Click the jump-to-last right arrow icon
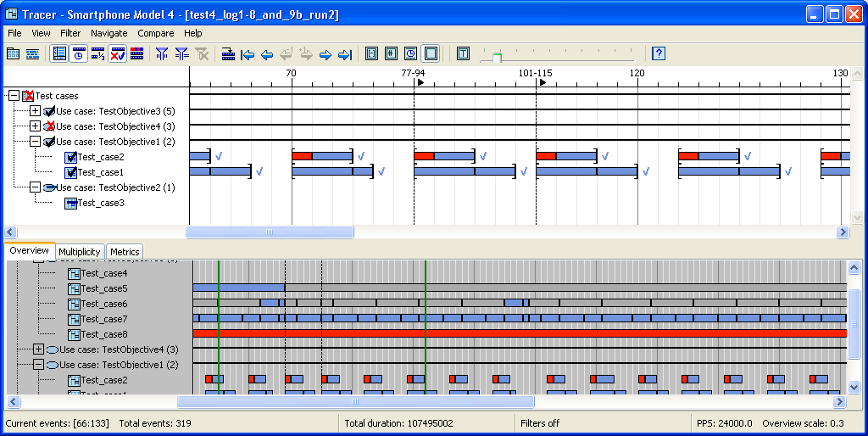Screen dimensions: 868x436 [344, 54]
